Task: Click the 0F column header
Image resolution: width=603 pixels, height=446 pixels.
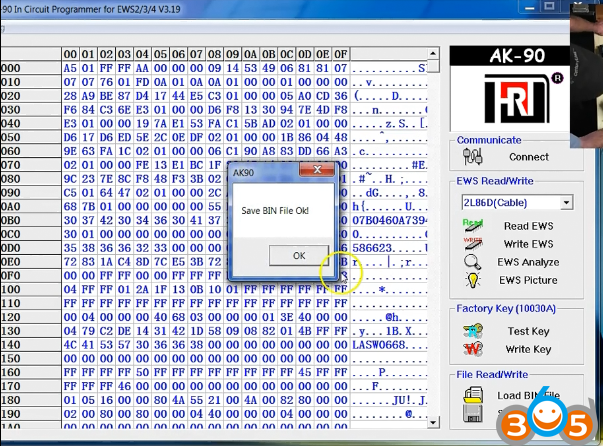Action: click(341, 54)
